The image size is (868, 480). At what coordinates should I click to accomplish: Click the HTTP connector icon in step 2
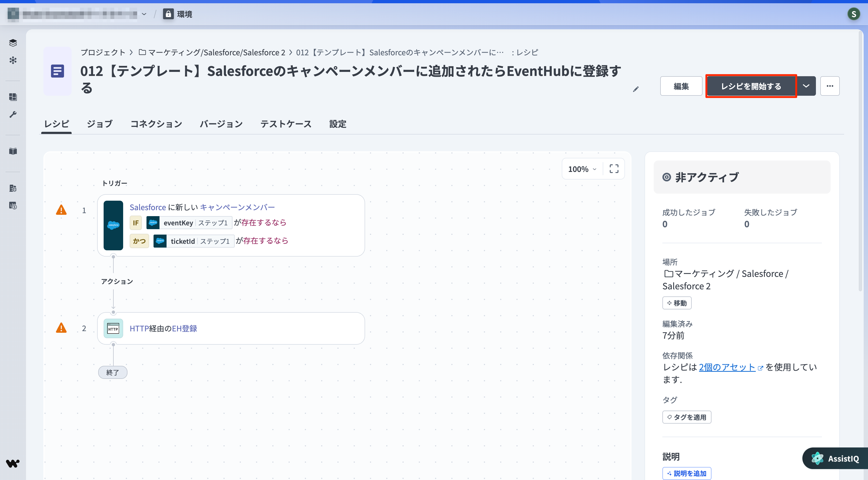[x=113, y=328]
